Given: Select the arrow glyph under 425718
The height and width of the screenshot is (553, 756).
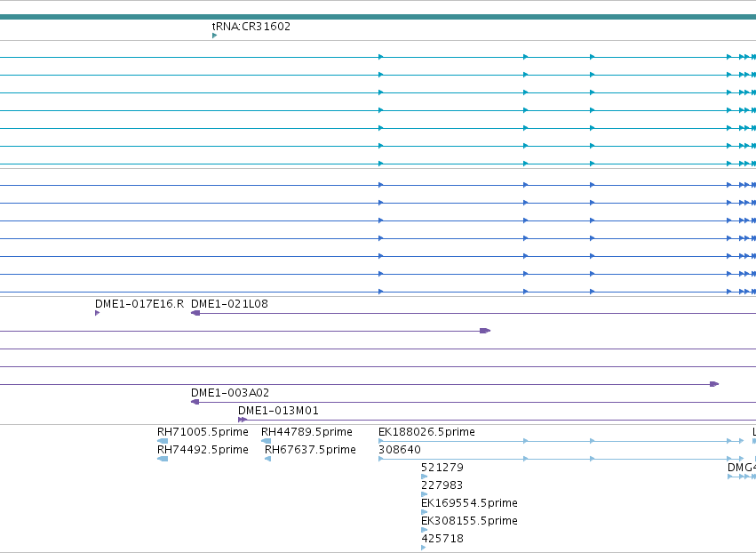Looking at the screenshot, I should [x=424, y=549].
